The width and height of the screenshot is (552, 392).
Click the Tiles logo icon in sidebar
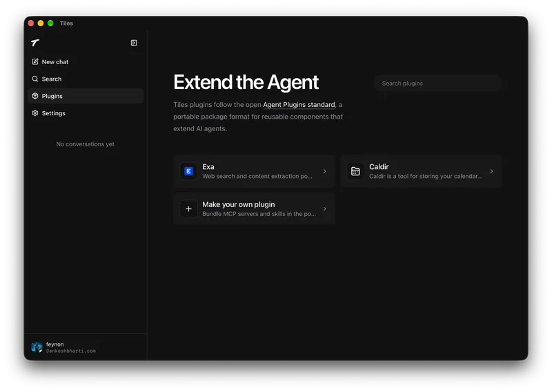35,43
